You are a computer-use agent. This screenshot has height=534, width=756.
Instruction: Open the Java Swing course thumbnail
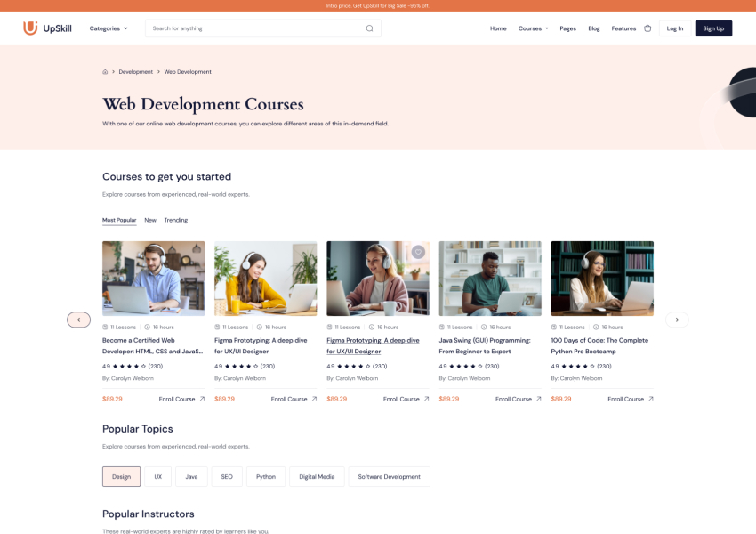point(490,278)
